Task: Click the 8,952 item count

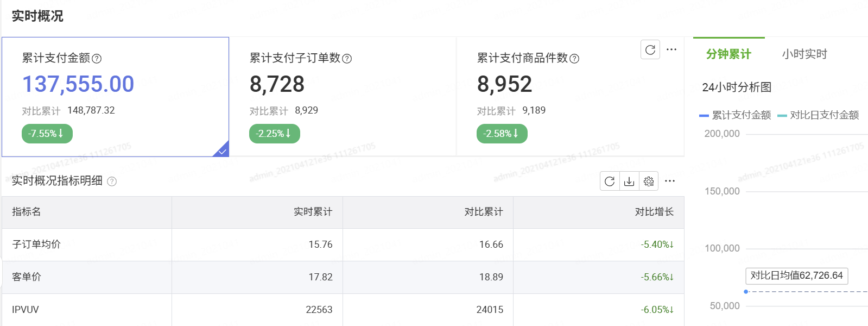Action: [504, 84]
